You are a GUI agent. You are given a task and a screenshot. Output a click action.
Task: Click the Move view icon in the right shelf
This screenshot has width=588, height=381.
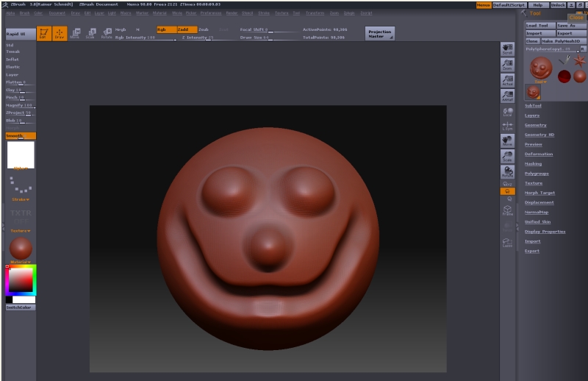[x=507, y=140]
